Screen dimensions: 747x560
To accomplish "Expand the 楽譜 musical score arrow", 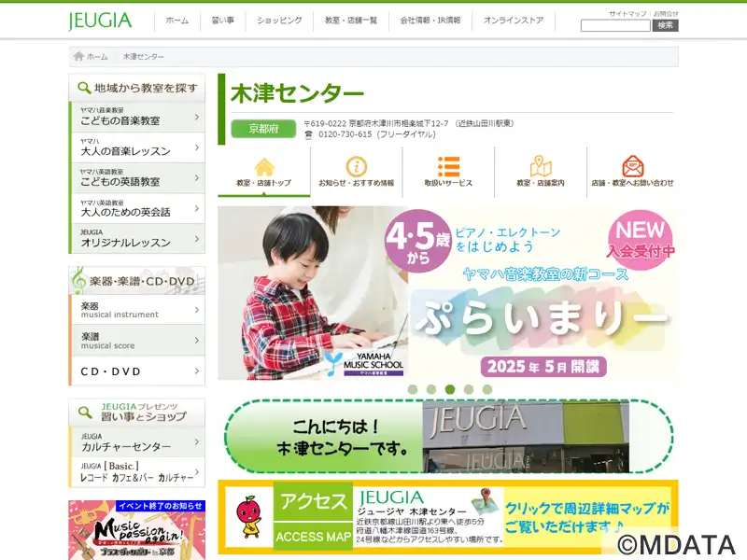I will (x=197, y=340).
